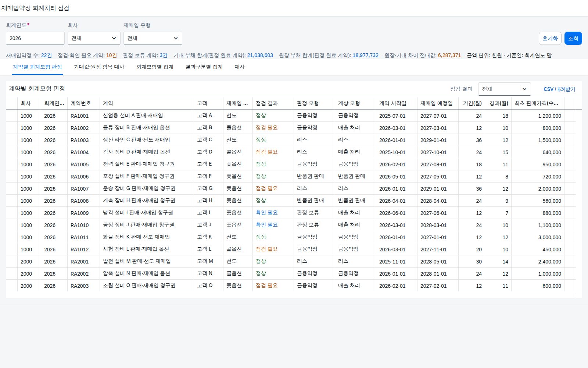The height and width of the screenshot is (368, 588).
Task: Click the 3,000,000 sale price value
Action: [x=550, y=237]
